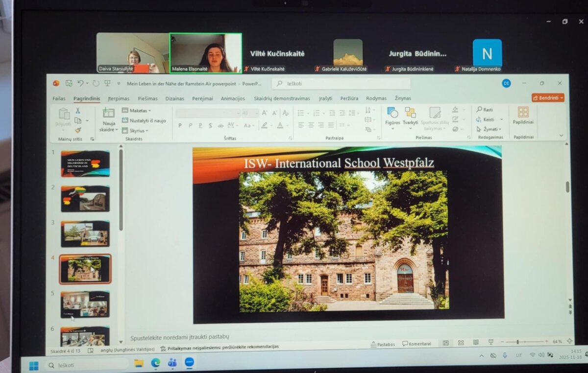Screen dimensions: 588x373
Task: Switch to slide sorter view
Action: (461, 343)
